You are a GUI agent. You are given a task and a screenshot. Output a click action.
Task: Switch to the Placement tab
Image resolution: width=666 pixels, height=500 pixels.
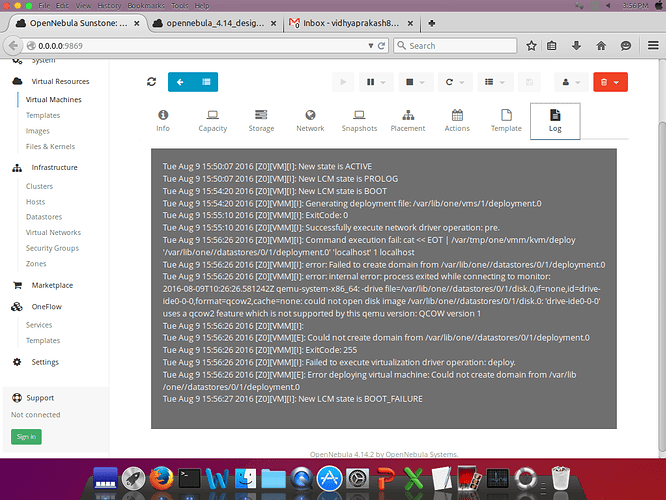click(x=408, y=121)
